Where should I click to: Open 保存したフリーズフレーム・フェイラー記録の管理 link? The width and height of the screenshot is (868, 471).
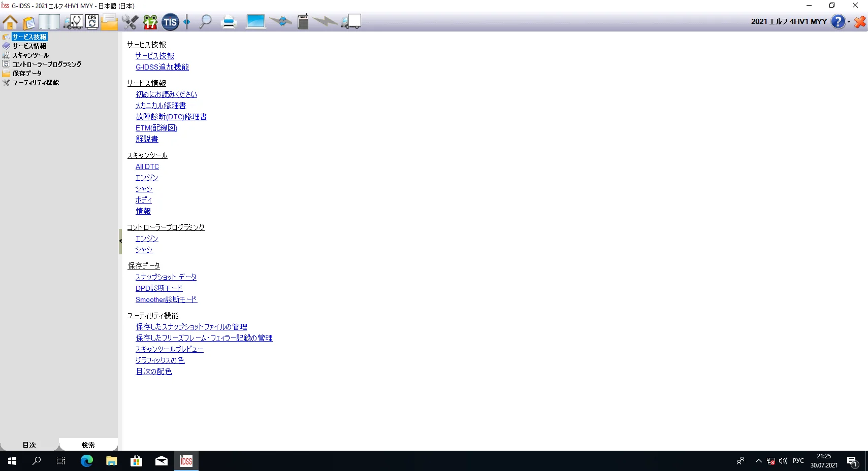204,338
